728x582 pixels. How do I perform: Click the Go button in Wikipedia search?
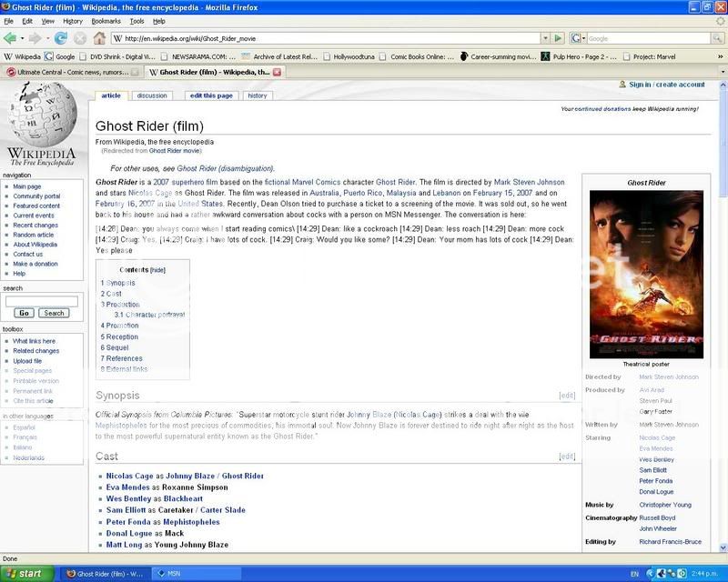tap(25, 313)
